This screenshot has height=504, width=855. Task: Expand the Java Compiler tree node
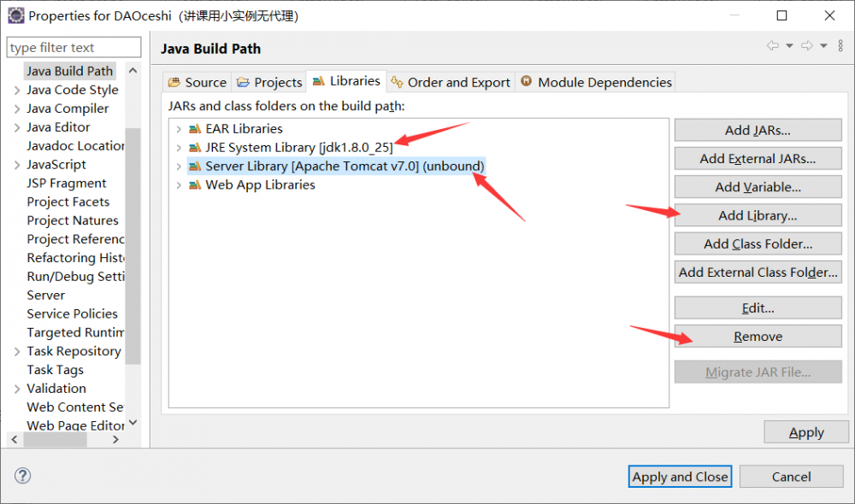[x=17, y=108]
